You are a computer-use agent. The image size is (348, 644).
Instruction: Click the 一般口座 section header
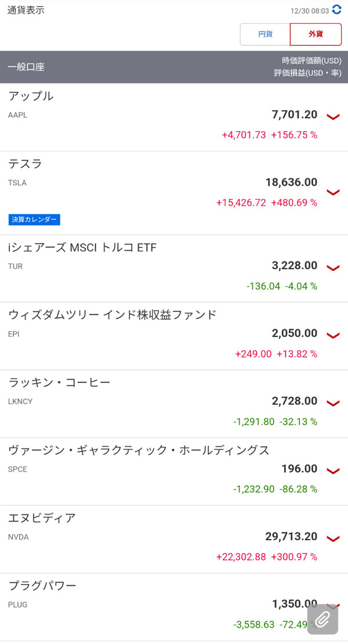(26, 67)
